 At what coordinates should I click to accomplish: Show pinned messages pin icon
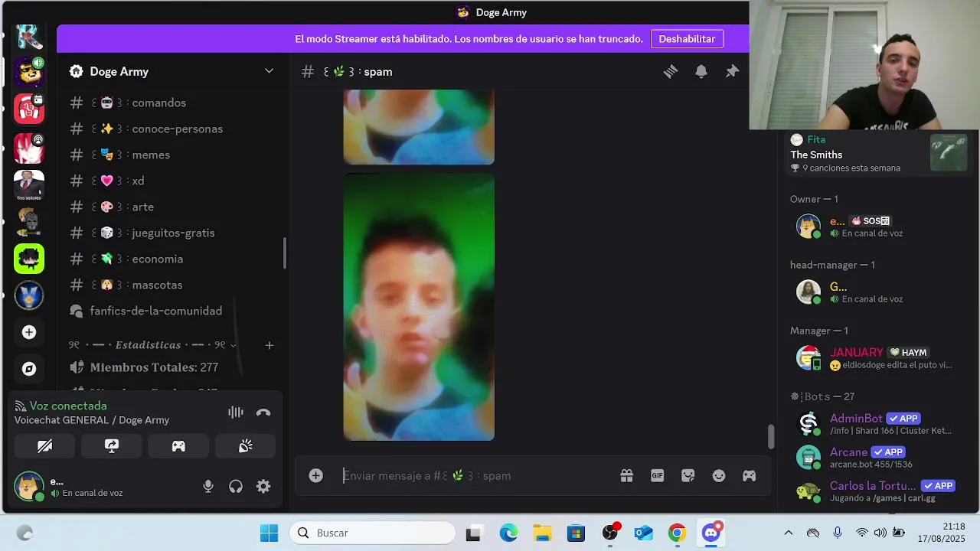732,71
